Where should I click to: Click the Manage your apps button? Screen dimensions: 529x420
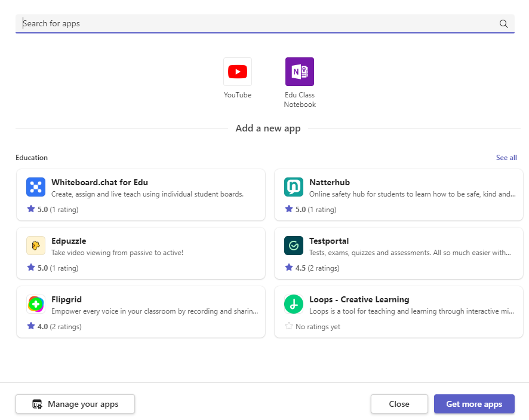(x=75, y=404)
